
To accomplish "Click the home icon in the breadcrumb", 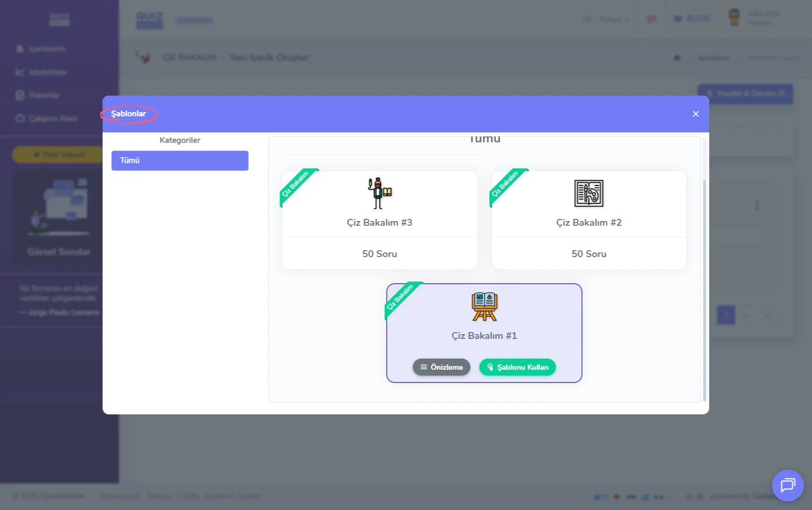I will [x=677, y=58].
